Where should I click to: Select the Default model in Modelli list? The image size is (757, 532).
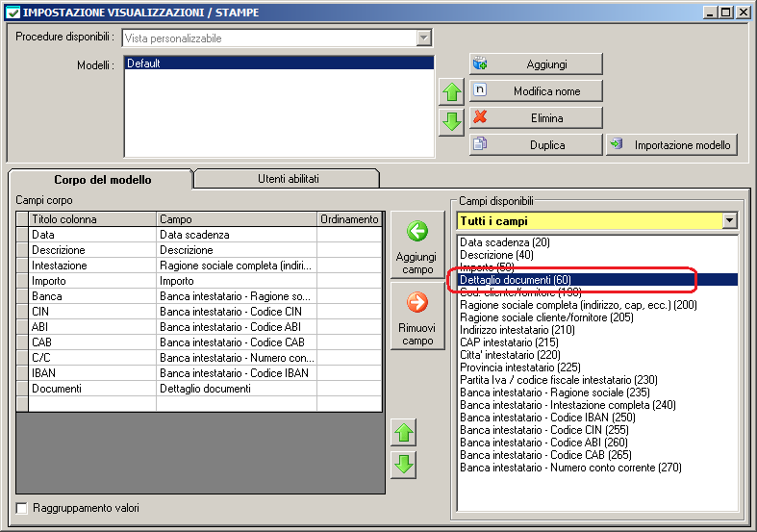click(279, 63)
